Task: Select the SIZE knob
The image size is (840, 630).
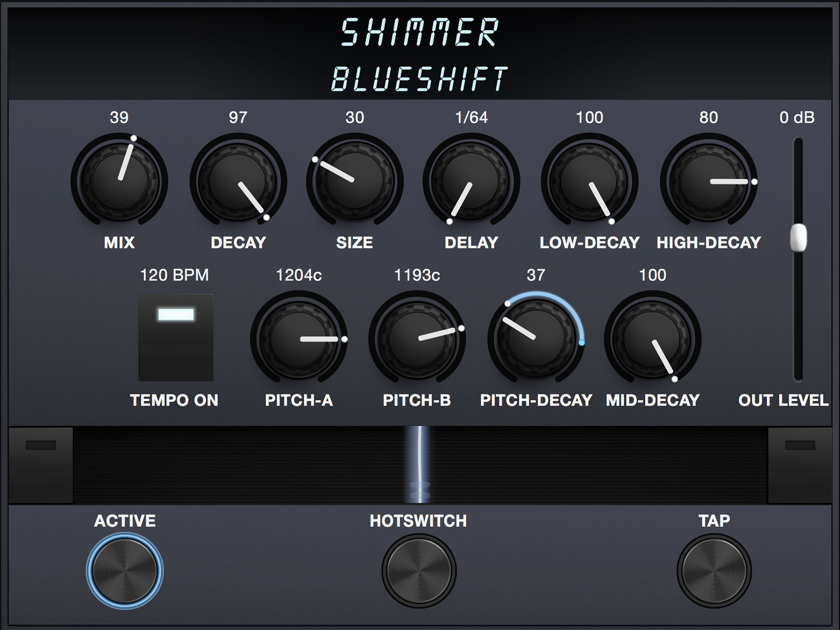Action: pos(355,181)
